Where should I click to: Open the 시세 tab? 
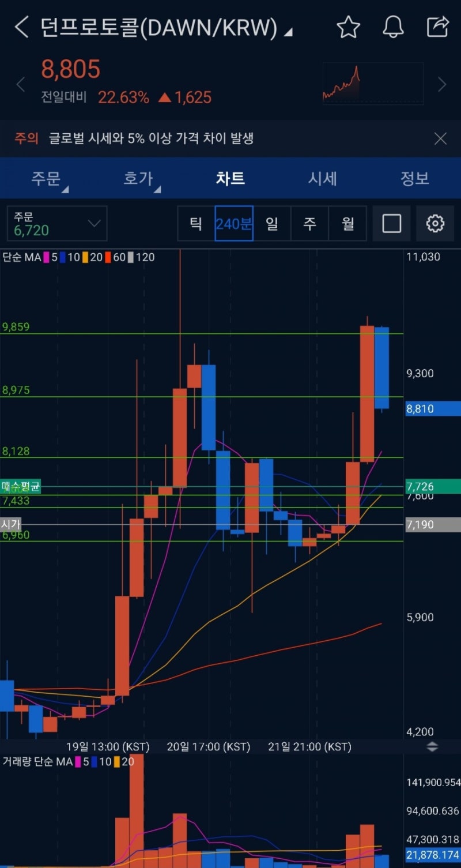tap(323, 178)
